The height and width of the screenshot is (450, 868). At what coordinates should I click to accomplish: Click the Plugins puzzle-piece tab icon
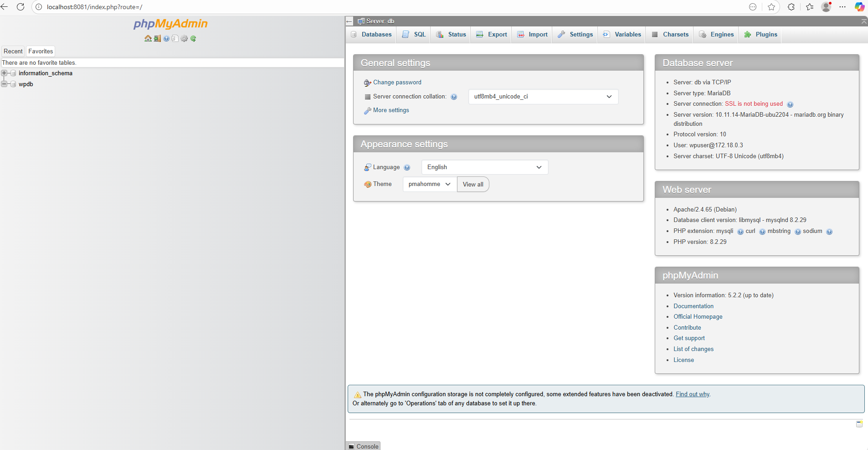748,35
